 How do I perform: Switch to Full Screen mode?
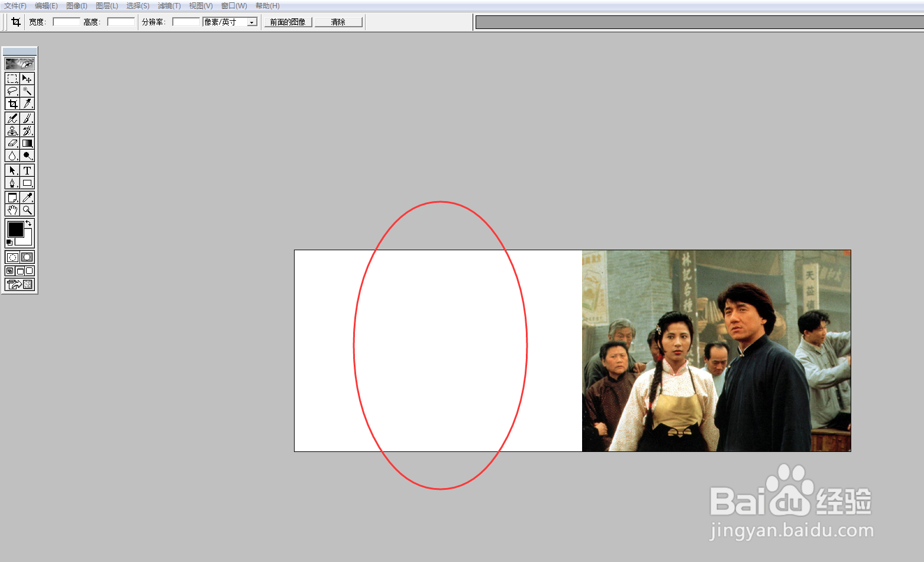click(x=30, y=271)
